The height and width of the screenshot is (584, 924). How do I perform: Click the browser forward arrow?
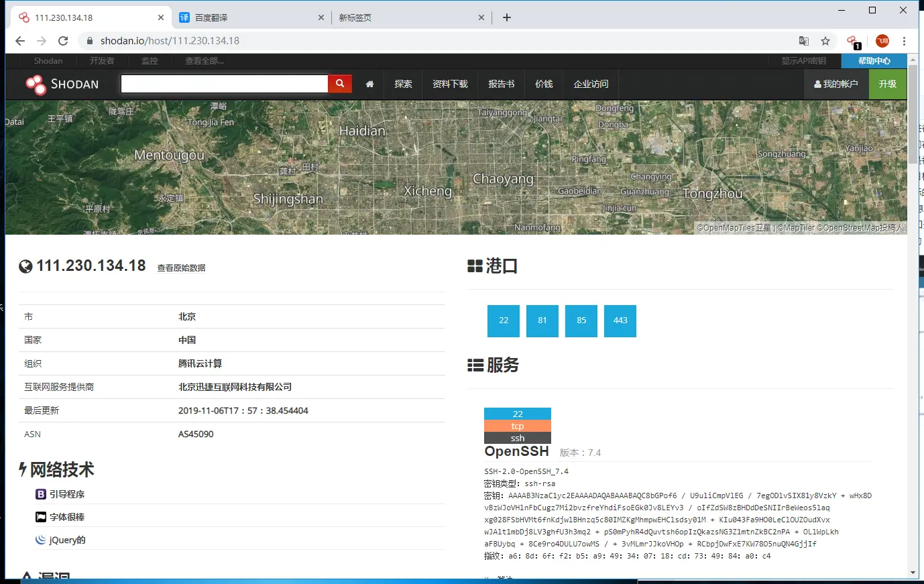42,41
